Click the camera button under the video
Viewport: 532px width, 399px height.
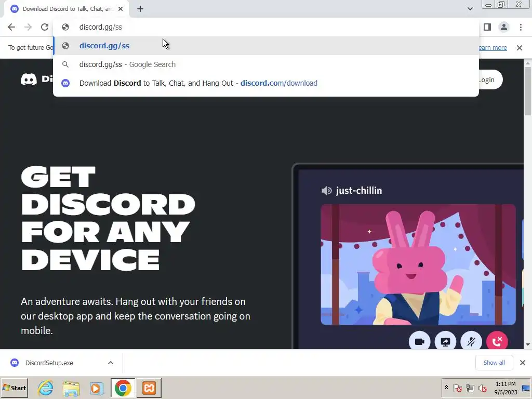point(420,341)
